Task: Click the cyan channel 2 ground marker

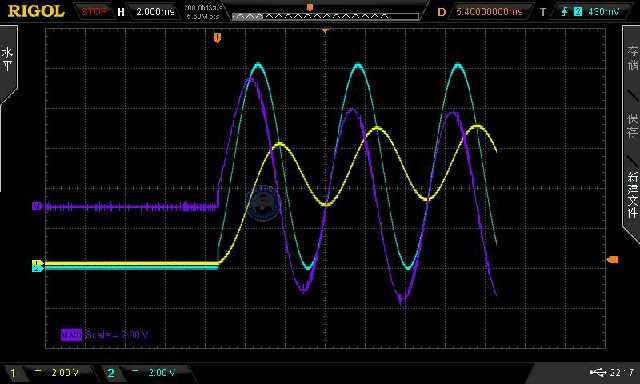Action: pyautogui.click(x=37, y=269)
